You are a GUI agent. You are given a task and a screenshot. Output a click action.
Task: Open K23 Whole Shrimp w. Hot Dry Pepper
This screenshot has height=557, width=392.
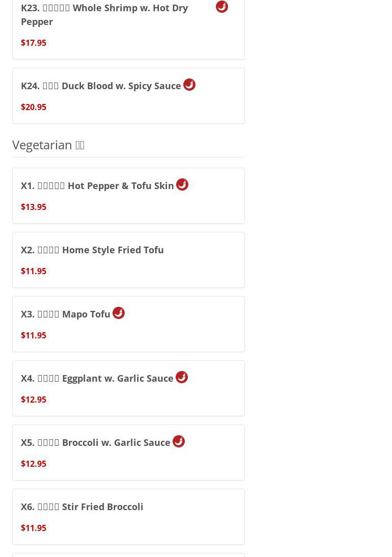[104, 14]
